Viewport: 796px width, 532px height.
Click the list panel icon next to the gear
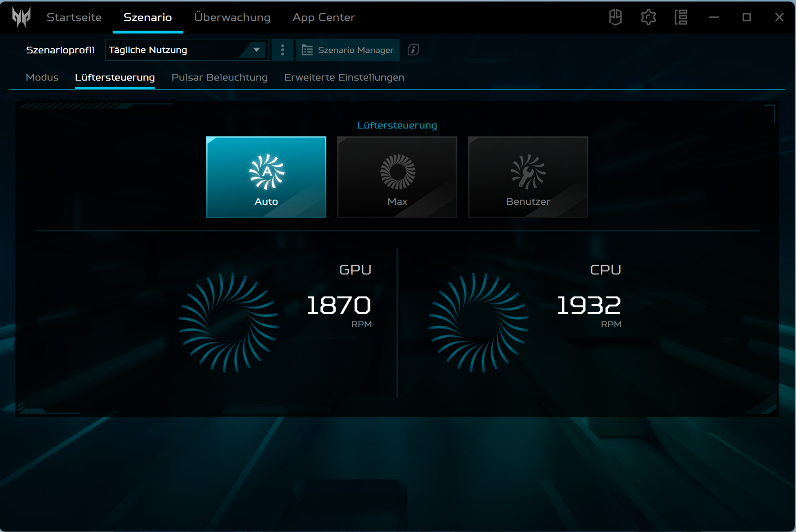(681, 17)
